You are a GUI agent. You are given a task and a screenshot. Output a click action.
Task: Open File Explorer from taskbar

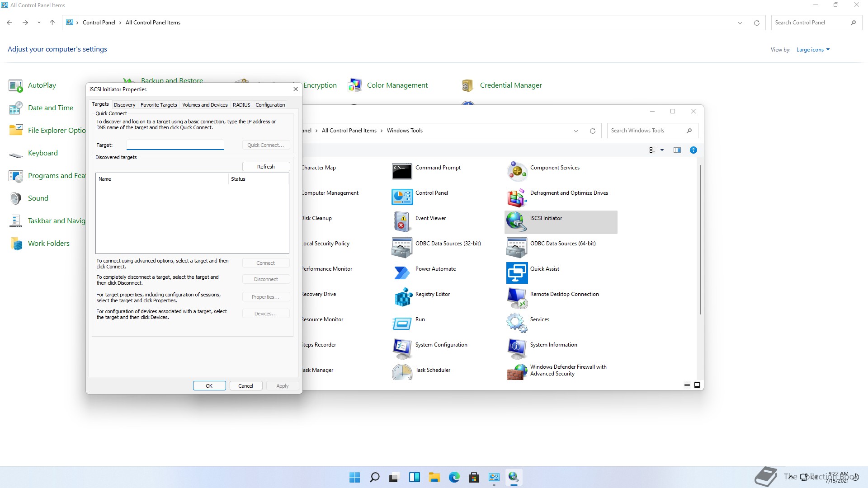tap(434, 477)
